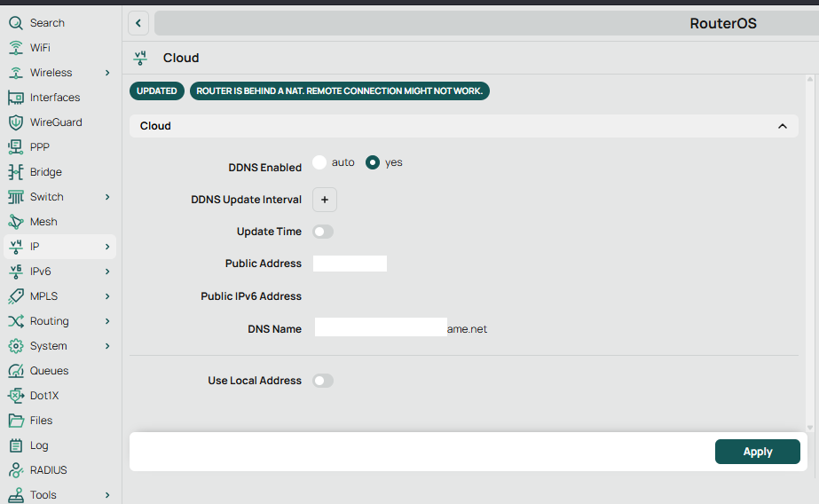Click the Apply button
The width and height of the screenshot is (819, 504).
(x=758, y=452)
